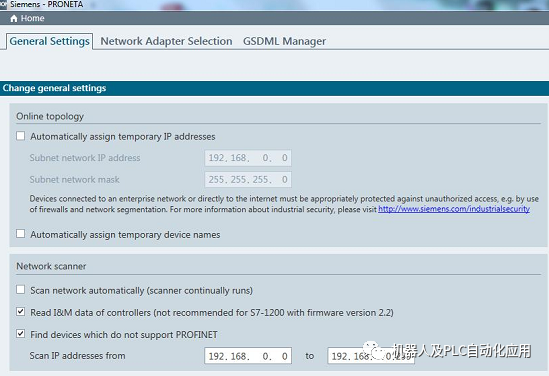Click the Siemens - PRONETA window title

[46, 5]
